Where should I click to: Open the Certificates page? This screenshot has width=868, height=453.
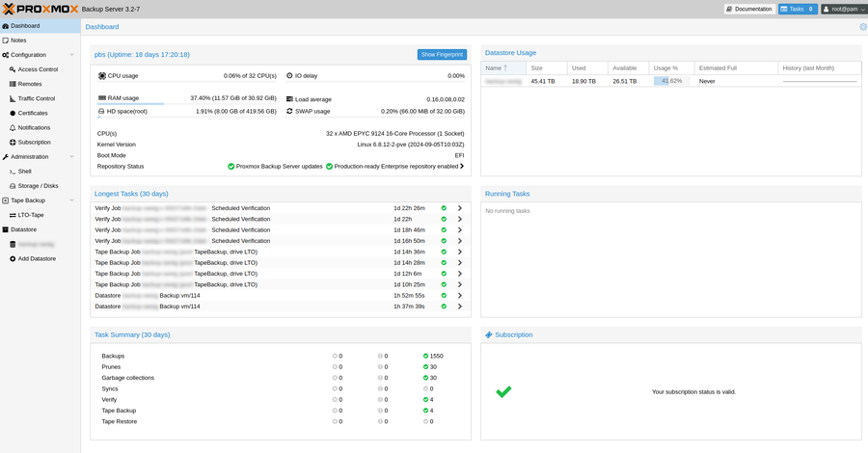[33, 113]
